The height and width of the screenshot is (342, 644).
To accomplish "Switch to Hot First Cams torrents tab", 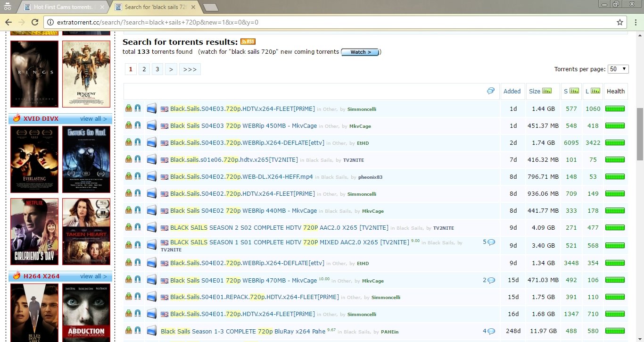I will (x=64, y=7).
